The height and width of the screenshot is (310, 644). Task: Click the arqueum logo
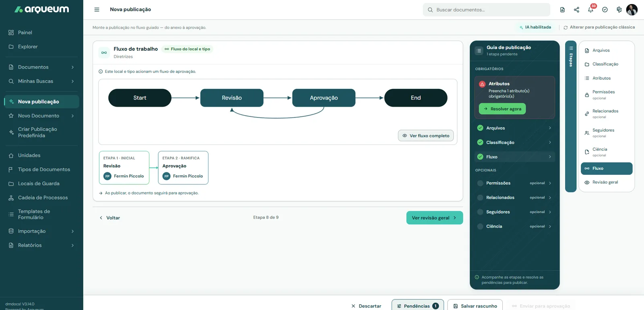tap(41, 10)
